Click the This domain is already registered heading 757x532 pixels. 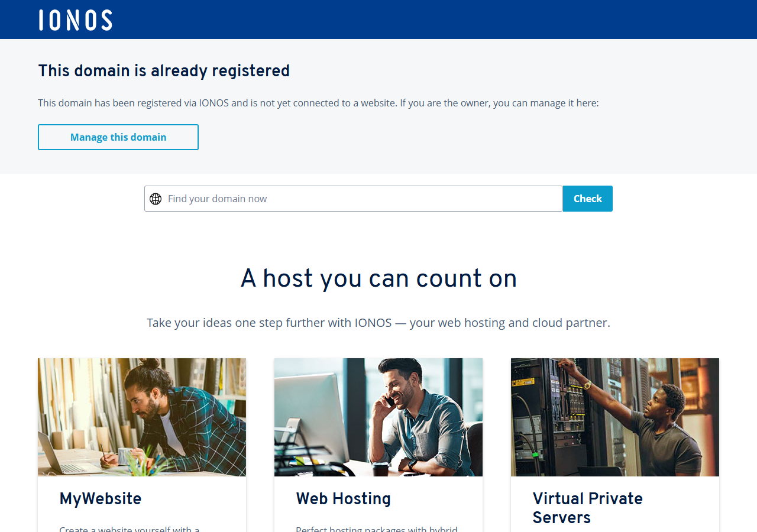click(x=164, y=71)
